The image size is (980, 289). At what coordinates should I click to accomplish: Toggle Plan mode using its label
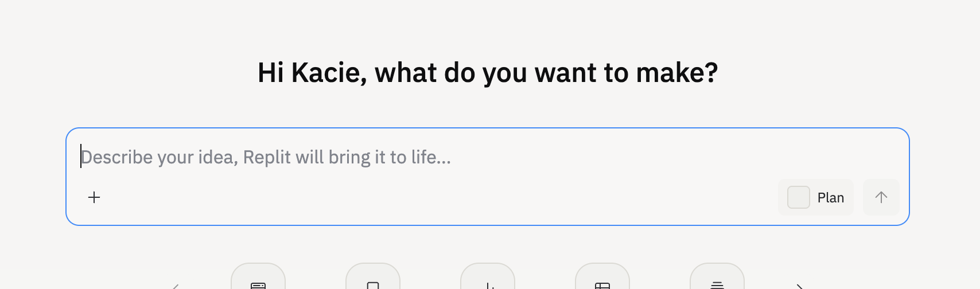[830, 198]
